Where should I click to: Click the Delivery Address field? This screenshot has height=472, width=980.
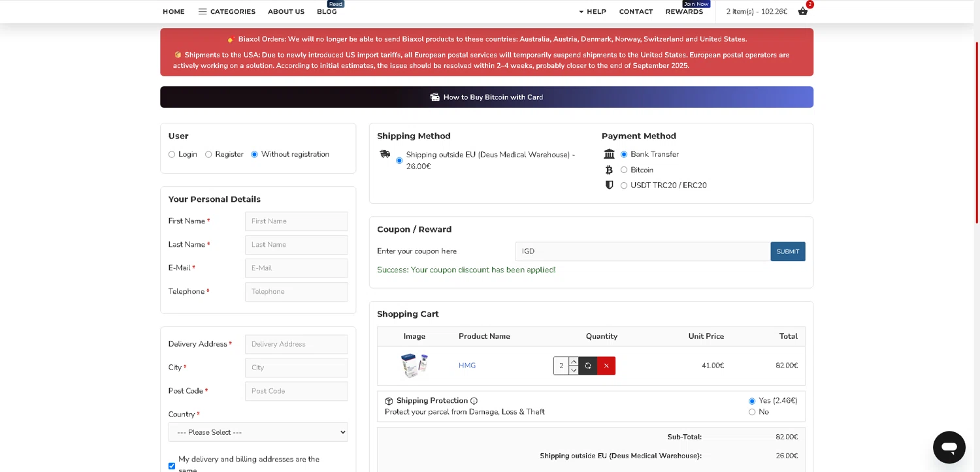(x=297, y=344)
